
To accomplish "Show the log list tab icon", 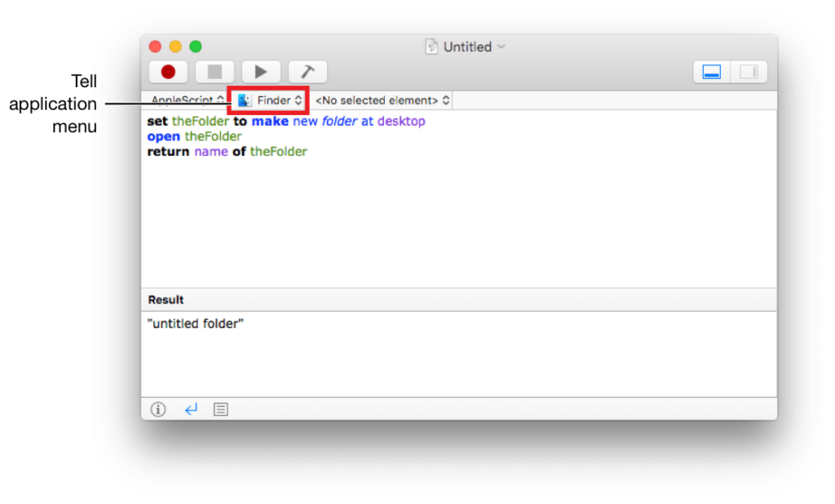I will point(220,409).
